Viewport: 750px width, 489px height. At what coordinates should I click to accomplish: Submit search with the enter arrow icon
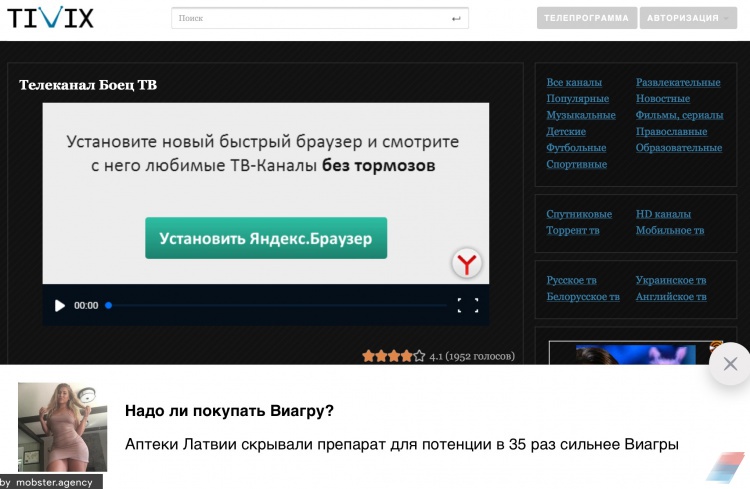pos(456,19)
